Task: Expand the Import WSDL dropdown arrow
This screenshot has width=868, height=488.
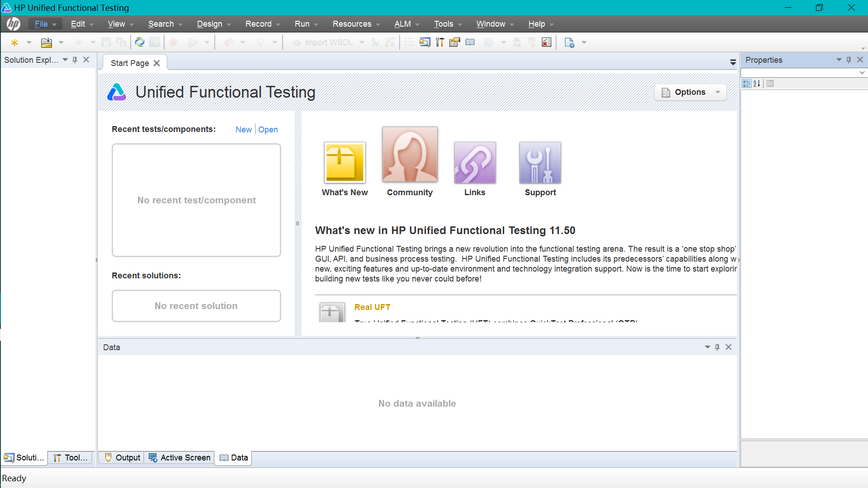Action: pyautogui.click(x=362, y=42)
